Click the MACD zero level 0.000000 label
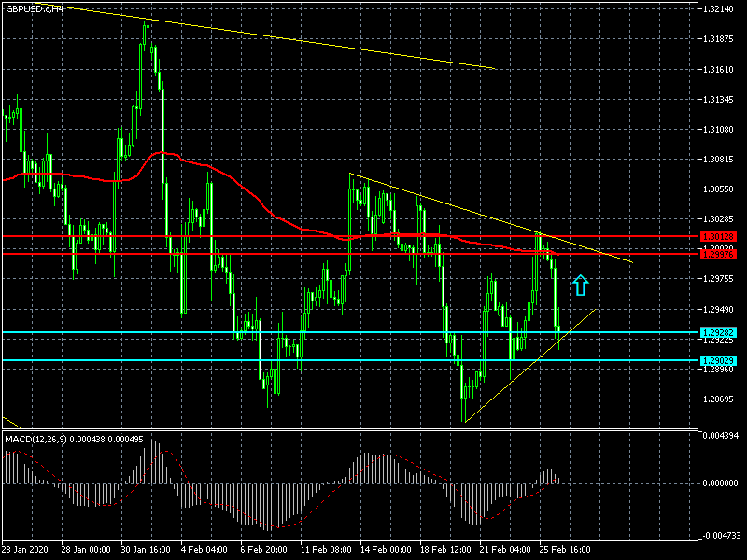Screen dimensions: 747x560 click(x=720, y=483)
